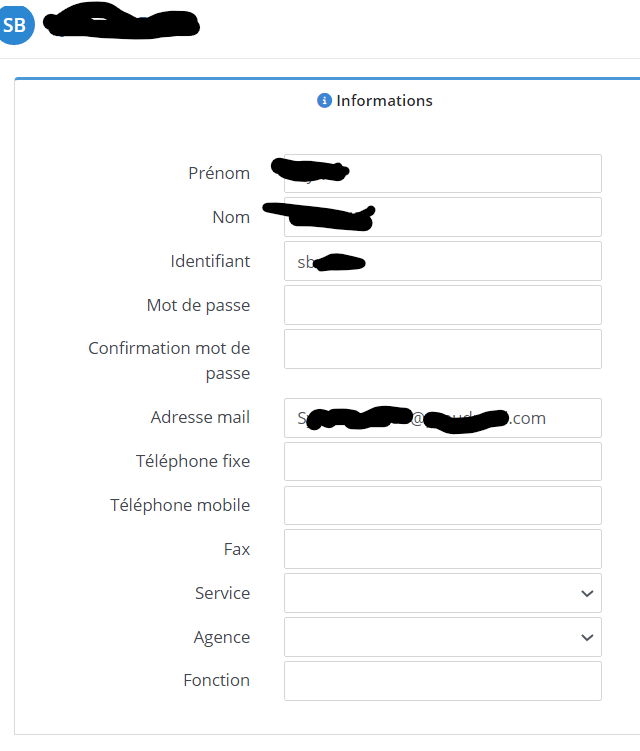The height and width of the screenshot is (751, 640).
Task: Click the Adresse mail label
Action: (200, 417)
